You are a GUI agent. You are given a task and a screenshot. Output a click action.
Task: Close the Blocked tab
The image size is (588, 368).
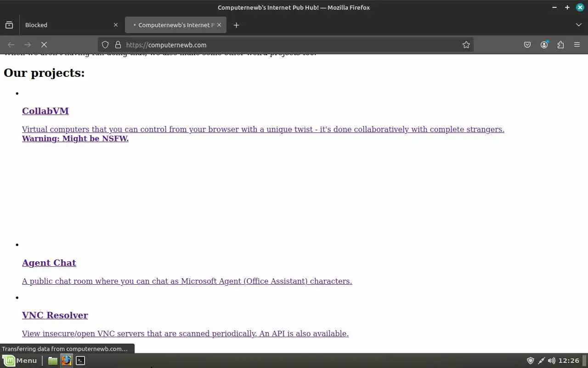point(116,25)
